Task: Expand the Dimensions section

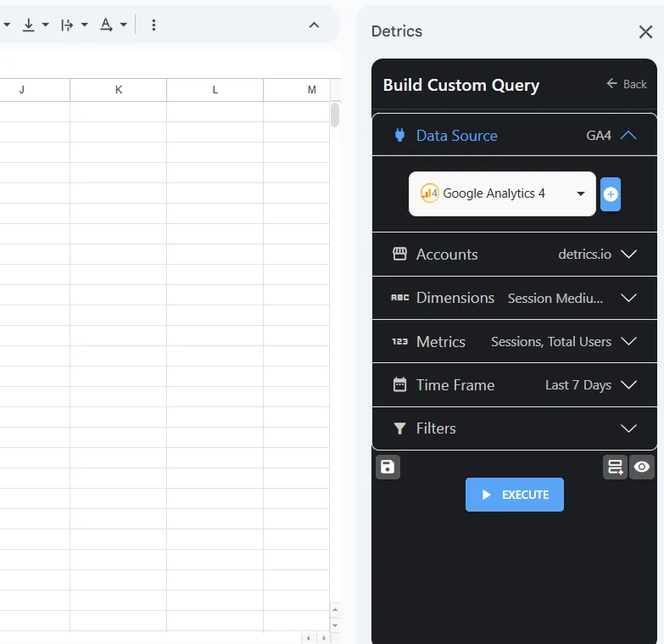Action: click(x=628, y=298)
